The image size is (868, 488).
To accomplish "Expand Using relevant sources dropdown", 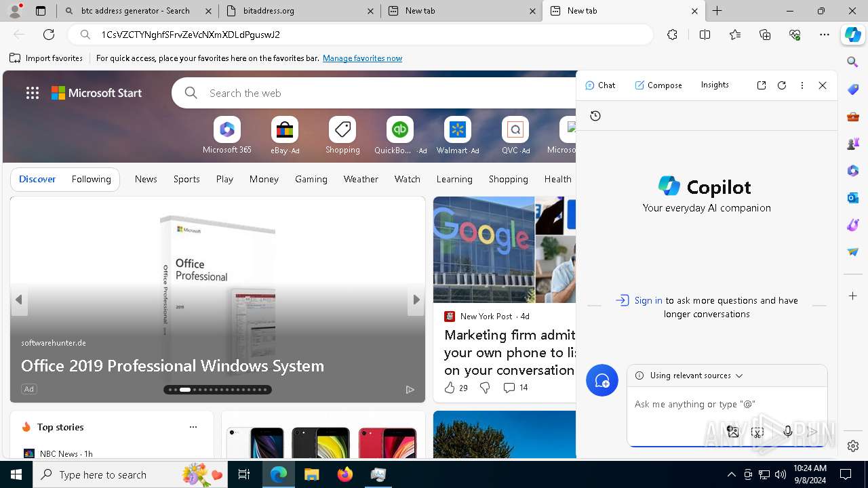I will click(x=696, y=375).
